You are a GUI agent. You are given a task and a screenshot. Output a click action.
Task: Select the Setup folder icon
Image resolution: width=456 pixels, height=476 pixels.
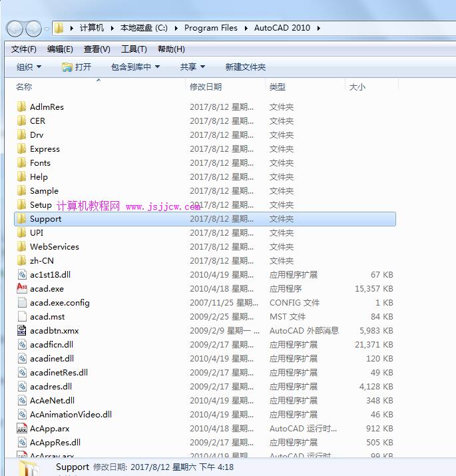pyautogui.click(x=21, y=204)
